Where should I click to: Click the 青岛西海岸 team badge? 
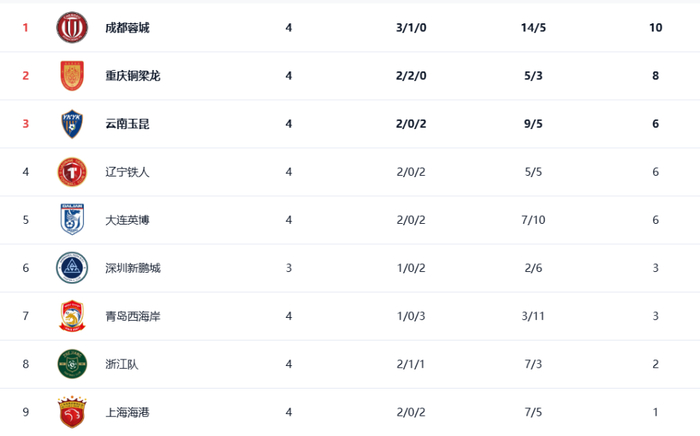72,315
